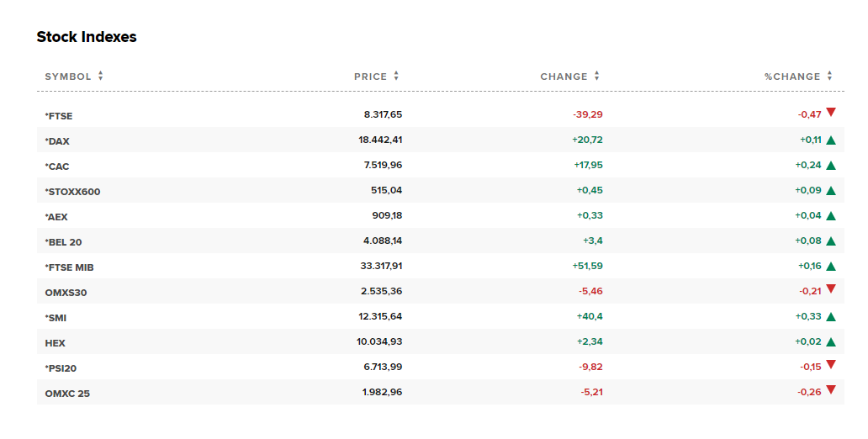Click the red down arrow for FTSE
Screen dimensions: 868x439
tap(831, 112)
